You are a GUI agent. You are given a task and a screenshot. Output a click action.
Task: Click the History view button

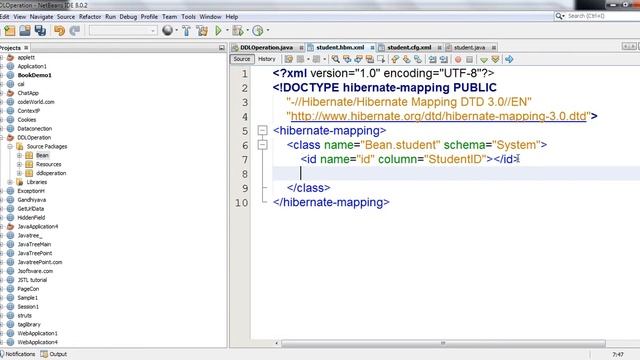(267, 59)
